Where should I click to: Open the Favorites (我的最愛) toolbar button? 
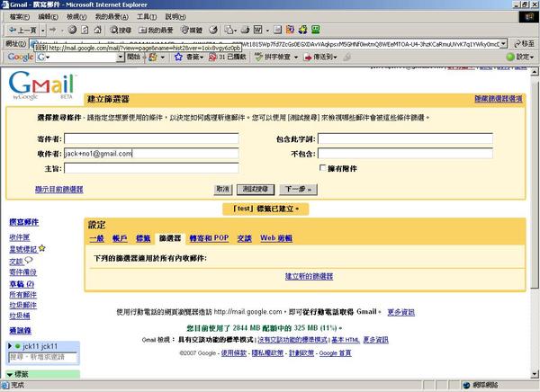pyautogui.click(x=156, y=30)
